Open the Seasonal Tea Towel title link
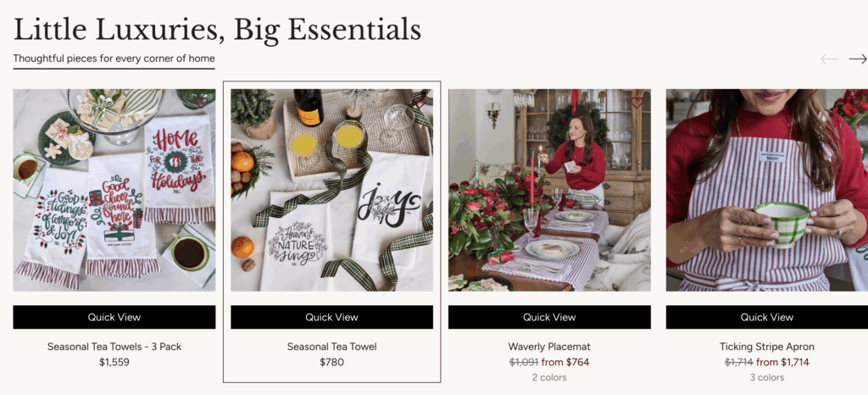The image size is (868, 395). [331, 347]
